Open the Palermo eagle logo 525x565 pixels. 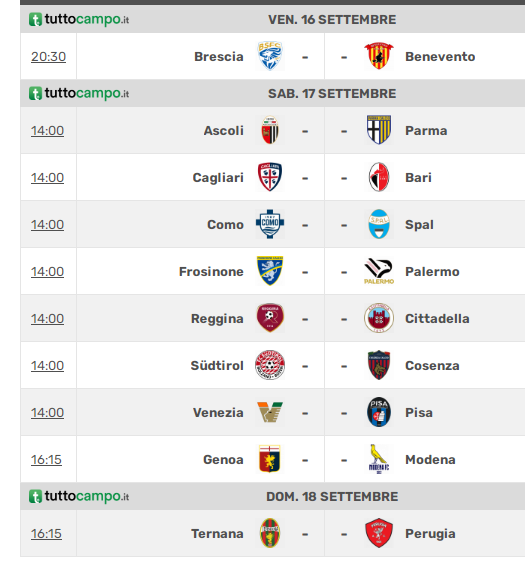click(x=379, y=271)
